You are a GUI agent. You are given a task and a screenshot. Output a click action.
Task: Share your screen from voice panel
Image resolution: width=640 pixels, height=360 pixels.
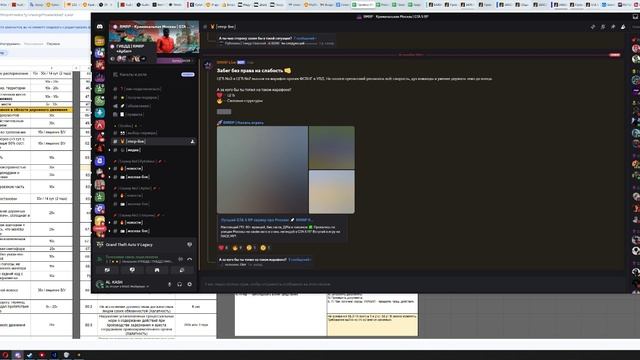click(x=132, y=270)
